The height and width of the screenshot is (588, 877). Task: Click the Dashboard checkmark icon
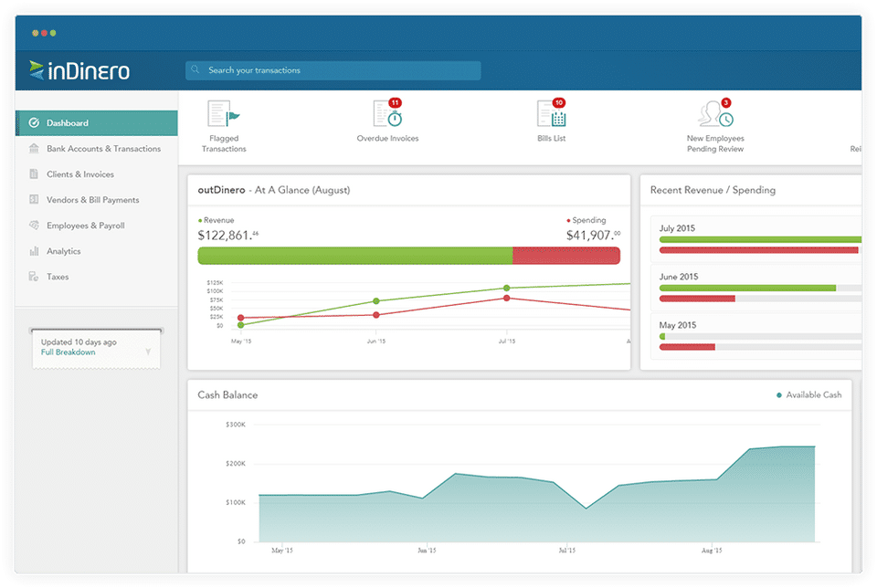point(34,123)
